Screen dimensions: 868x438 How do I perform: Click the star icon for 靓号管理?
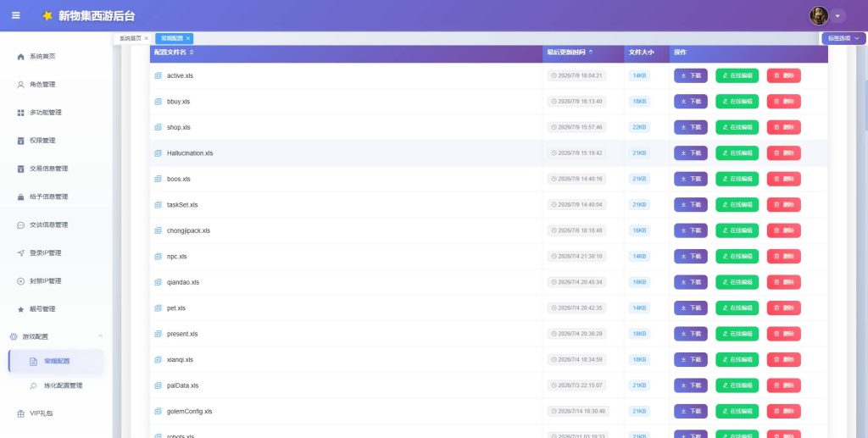[x=20, y=309]
